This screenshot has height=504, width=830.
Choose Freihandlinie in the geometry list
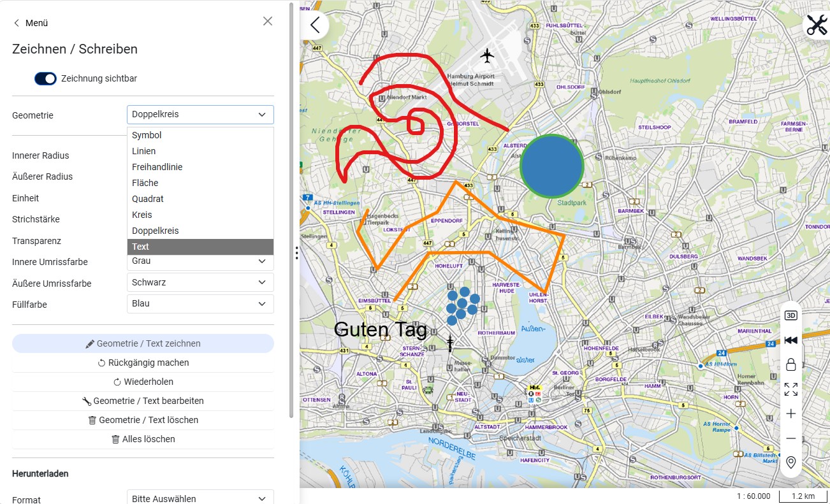tap(200, 167)
